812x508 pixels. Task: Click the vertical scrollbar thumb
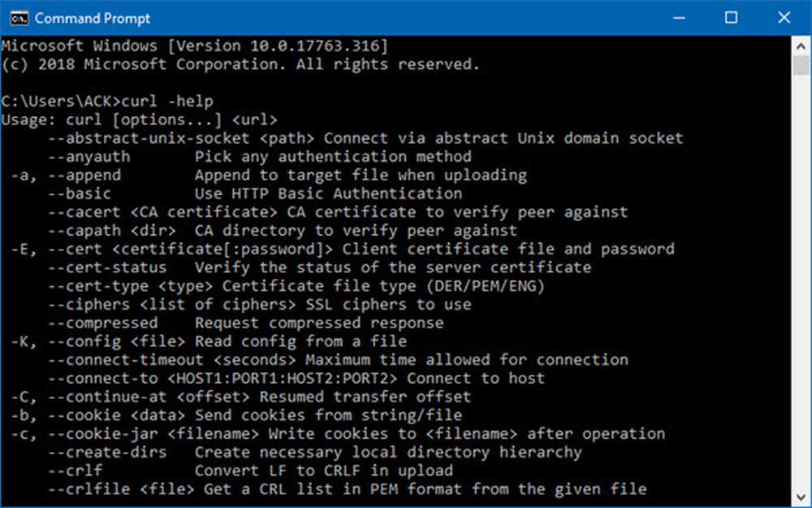pos(801,66)
